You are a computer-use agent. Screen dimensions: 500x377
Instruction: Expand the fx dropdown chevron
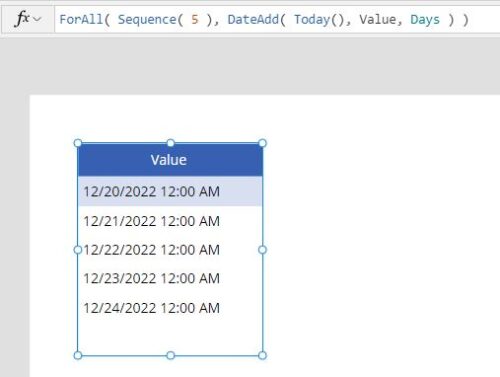point(37,19)
